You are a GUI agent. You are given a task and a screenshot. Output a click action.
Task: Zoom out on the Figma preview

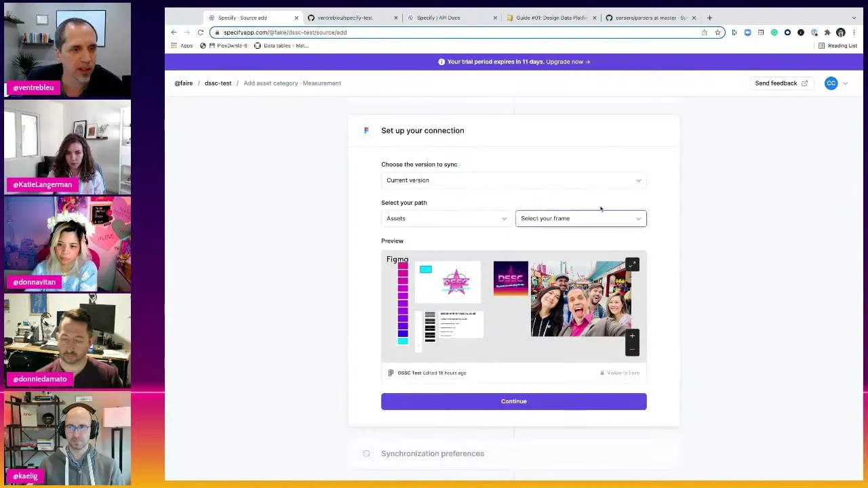[x=632, y=349]
